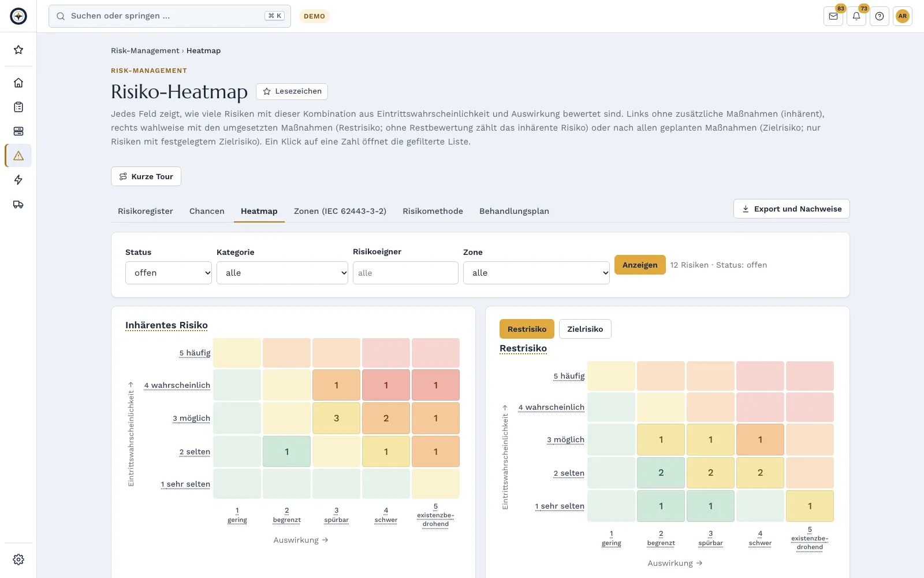Open Restrisiko orange cell 1 at möglich/schwer
The height and width of the screenshot is (578, 924).
click(x=760, y=439)
